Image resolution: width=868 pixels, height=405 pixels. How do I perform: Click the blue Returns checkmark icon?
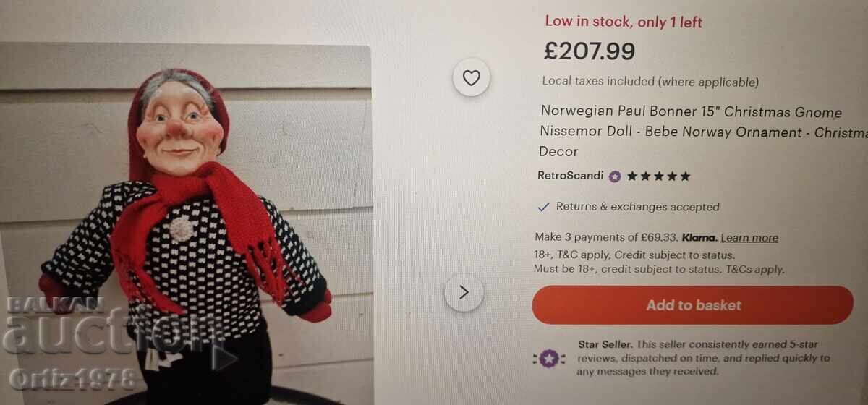pyautogui.click(x=544, y=207)
